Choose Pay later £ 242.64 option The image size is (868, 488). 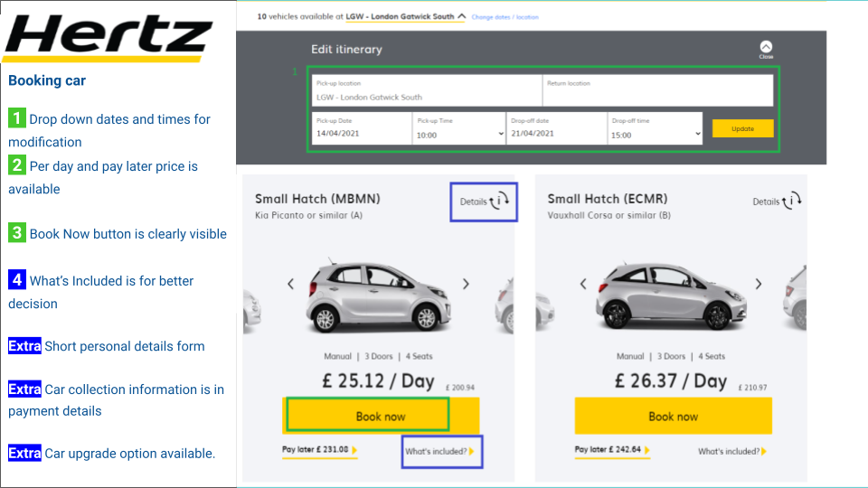coord(612,450)
